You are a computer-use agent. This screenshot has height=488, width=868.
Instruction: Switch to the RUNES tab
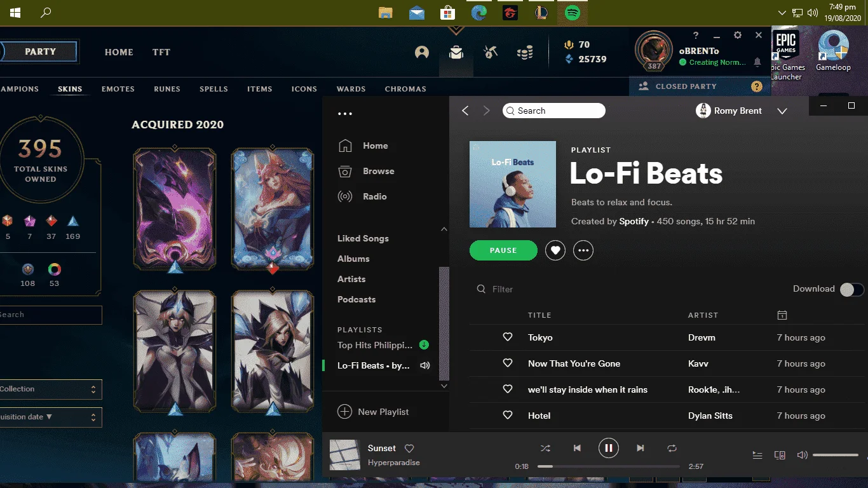tap(167, 89)
